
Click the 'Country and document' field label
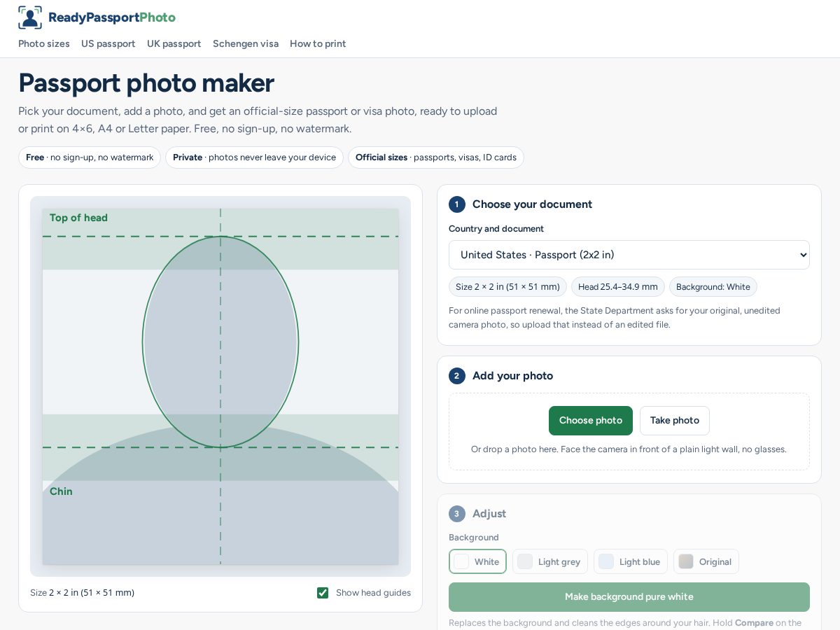coord(496,229)
